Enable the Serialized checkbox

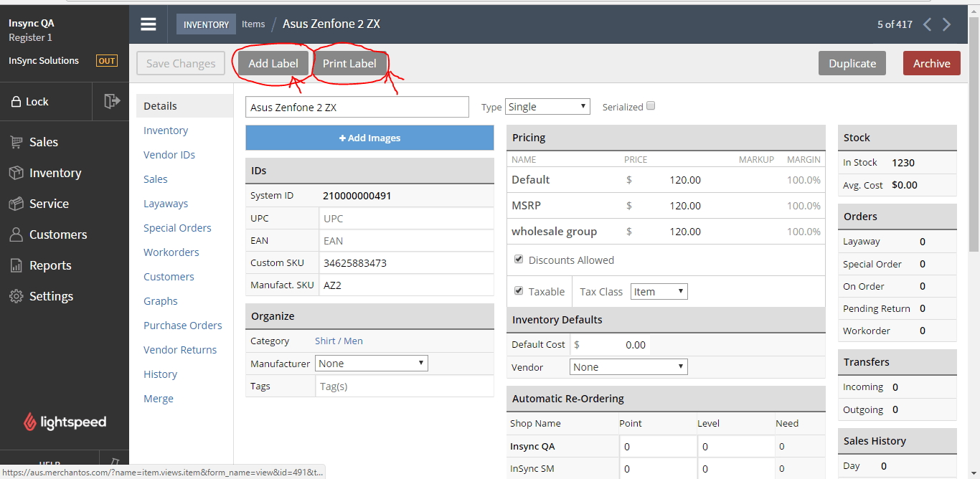click(x=651, y=106)
